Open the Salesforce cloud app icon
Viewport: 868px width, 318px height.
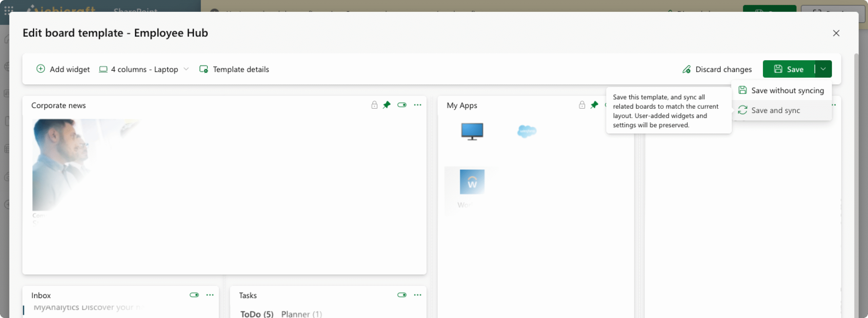[527, 131]
